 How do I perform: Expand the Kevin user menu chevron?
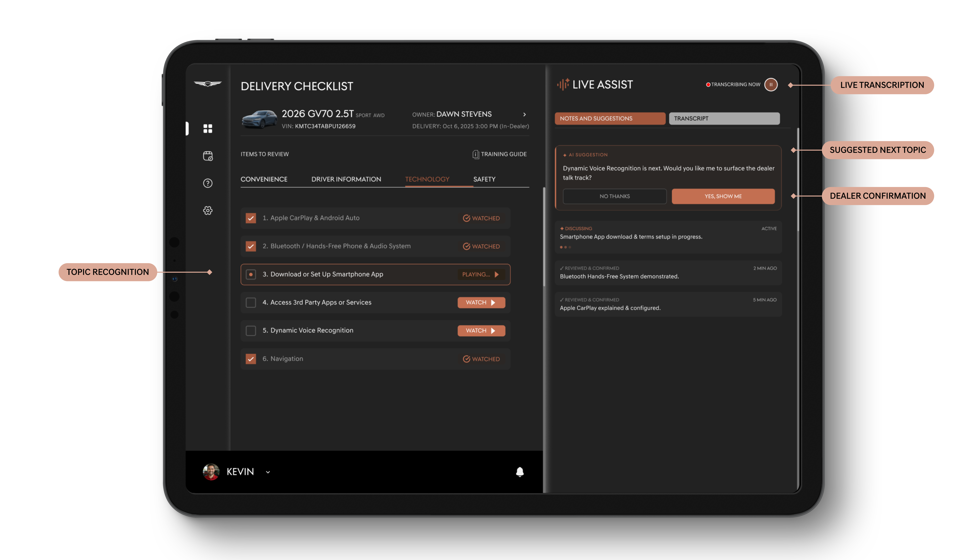[x=268, y=472]
